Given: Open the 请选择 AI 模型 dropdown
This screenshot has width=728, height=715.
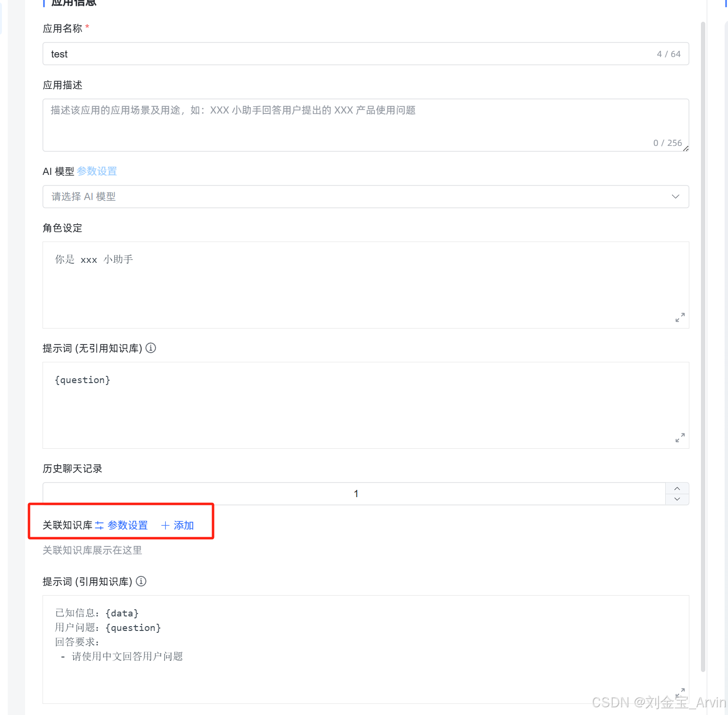Looking at the screenshot, I should 366,197.
